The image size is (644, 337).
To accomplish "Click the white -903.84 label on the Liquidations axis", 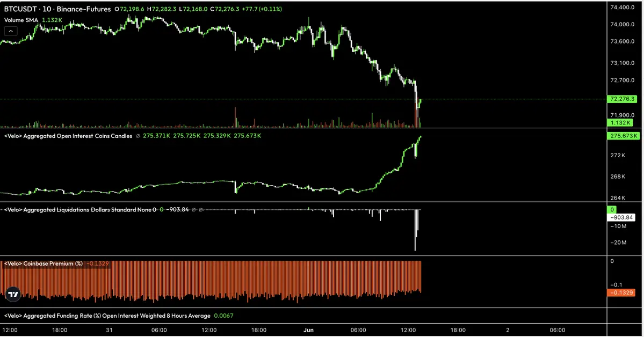I will pos(621,217).
